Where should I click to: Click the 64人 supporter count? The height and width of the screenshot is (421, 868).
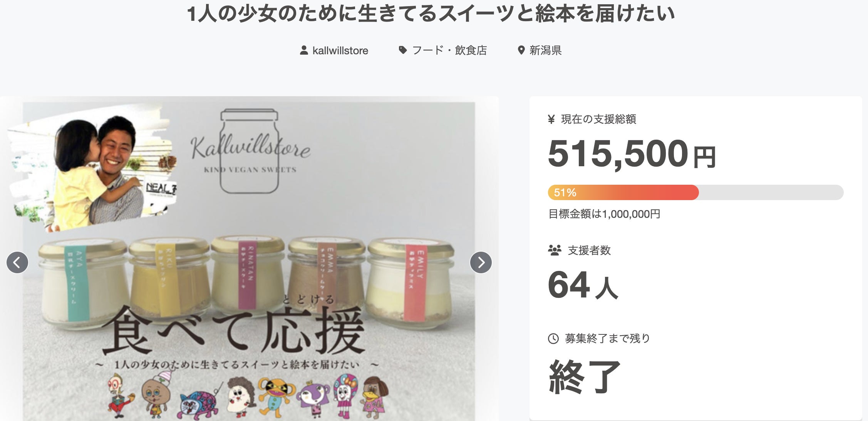(x=583, y=285)
